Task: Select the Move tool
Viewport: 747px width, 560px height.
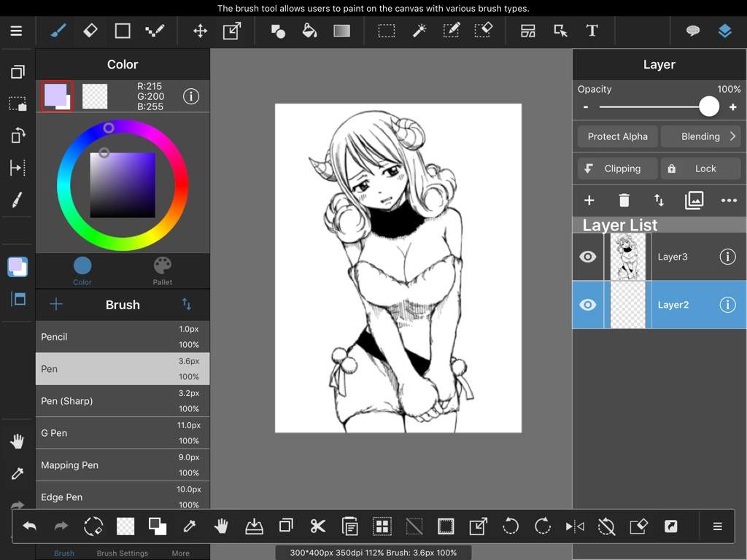Action: point(200,31)
